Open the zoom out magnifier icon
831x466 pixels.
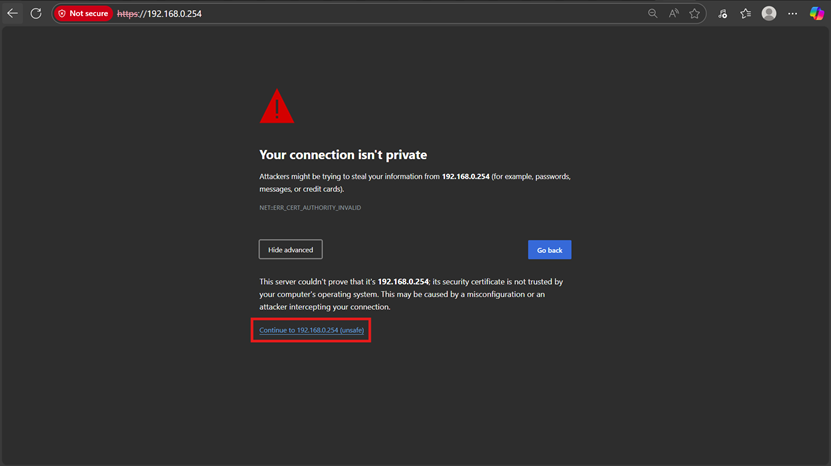click(653, 14)
